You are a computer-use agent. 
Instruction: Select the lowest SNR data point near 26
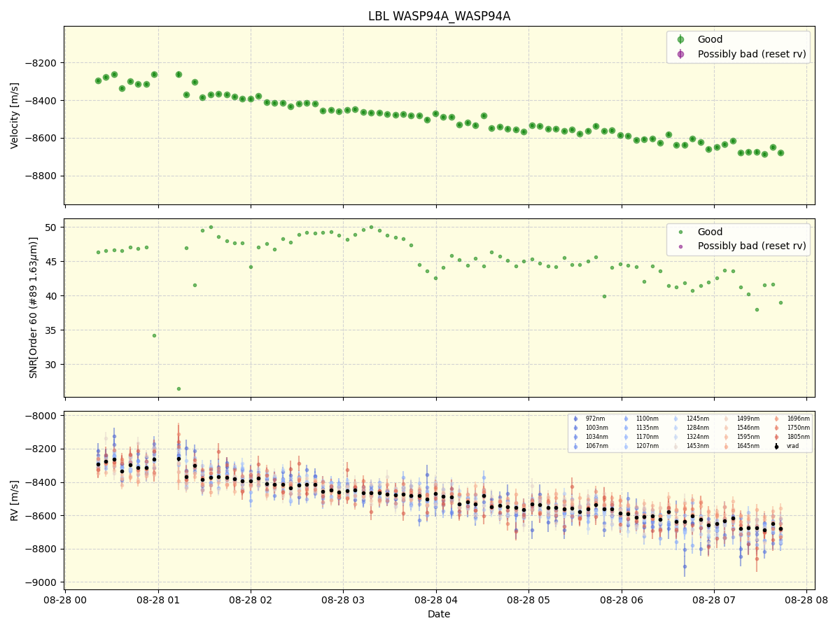tap(178, 388)
